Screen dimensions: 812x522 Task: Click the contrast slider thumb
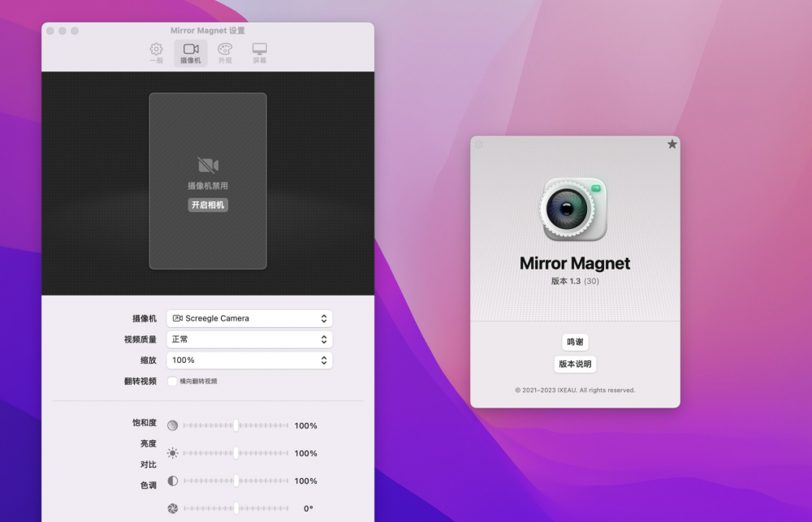(235, 481)
